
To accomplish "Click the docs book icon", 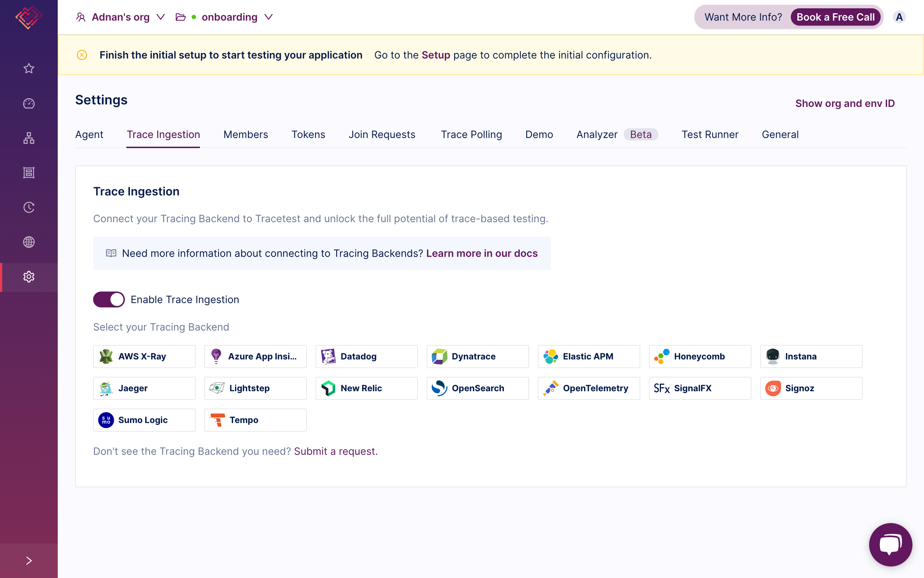I will click(111, 253).
